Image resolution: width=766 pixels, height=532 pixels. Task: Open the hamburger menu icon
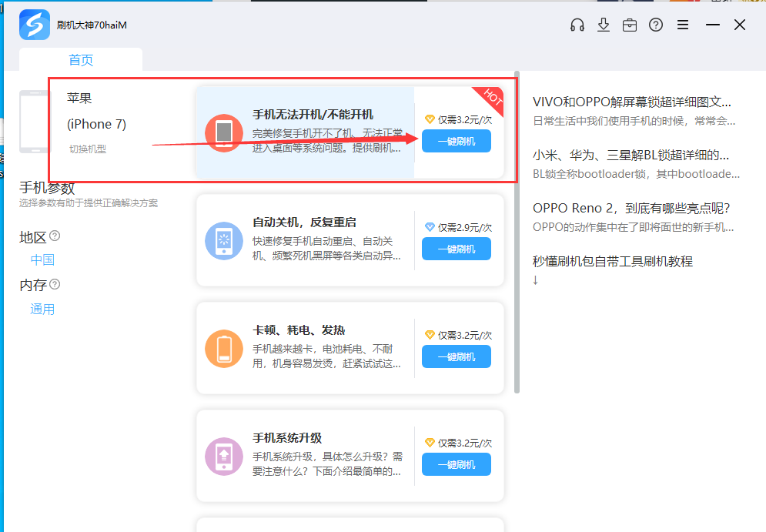(x=683, y=25)
